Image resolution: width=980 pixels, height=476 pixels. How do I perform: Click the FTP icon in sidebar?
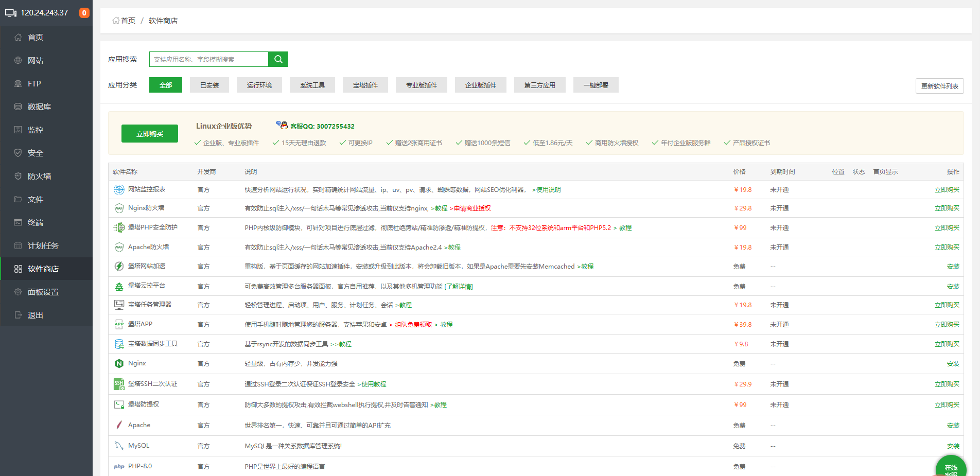click(x=18, y=83)
